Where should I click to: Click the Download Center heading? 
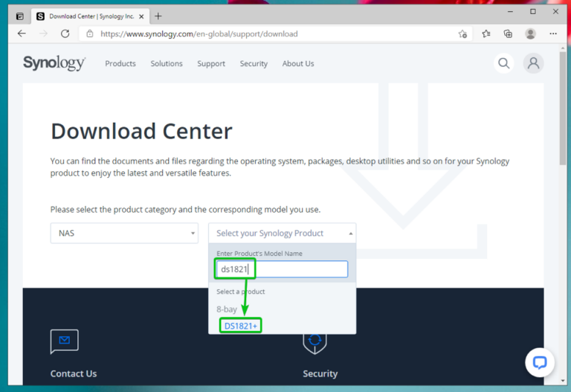point(141,131)
